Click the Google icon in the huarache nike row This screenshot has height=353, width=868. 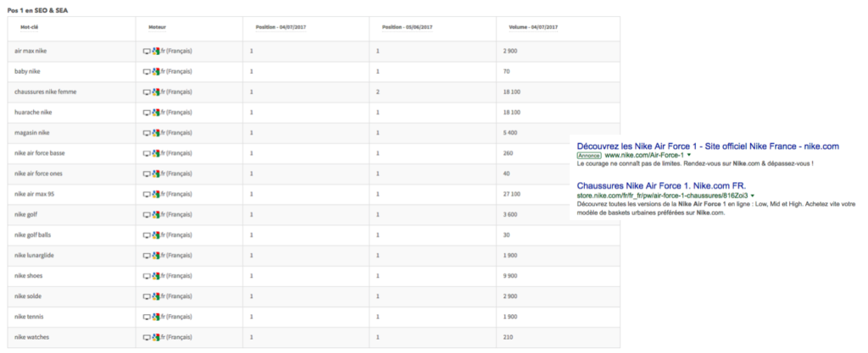click(x=156, y=112)
